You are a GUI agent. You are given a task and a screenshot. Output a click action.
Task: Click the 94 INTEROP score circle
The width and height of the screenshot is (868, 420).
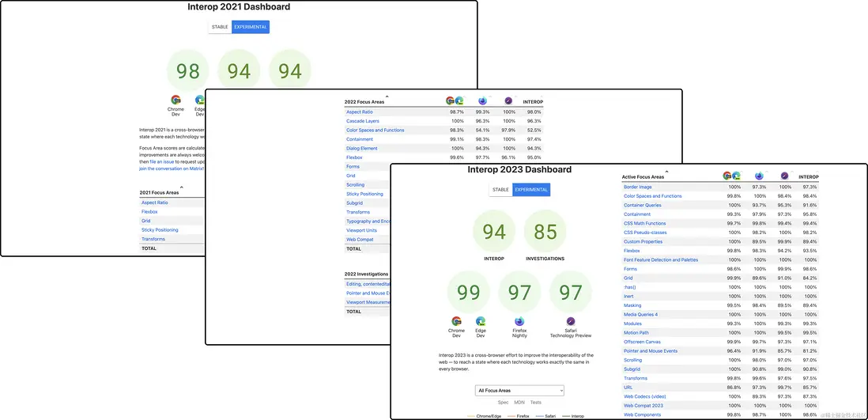[494, 232]
